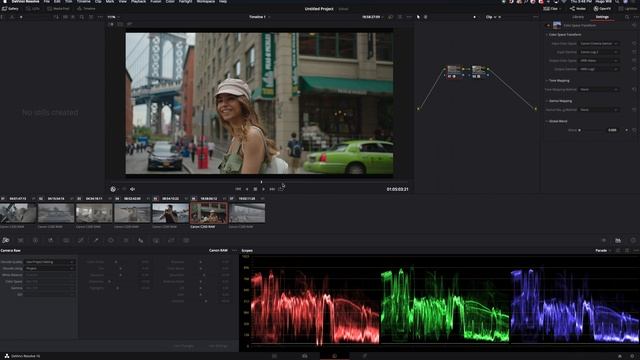Open the Decode Quality dropdown
The height and width of the screenshot is (360, 640).
click(49, 262)
